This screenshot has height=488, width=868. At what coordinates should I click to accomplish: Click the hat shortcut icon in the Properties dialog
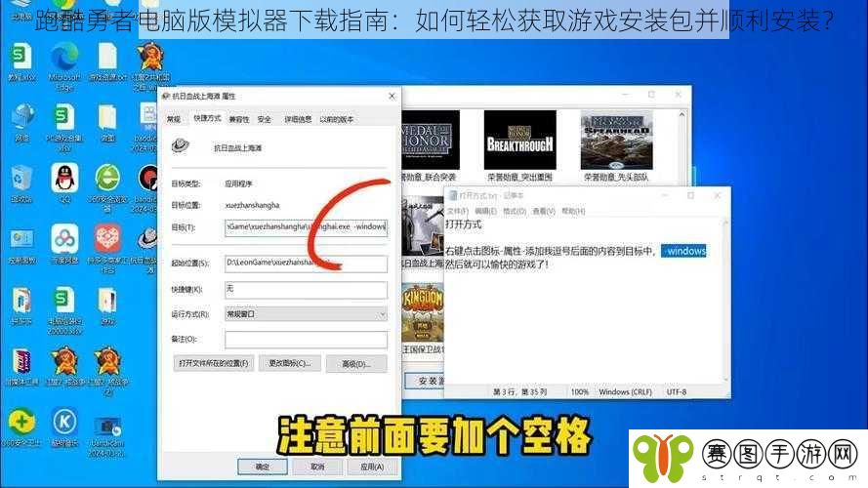(181, 145)
